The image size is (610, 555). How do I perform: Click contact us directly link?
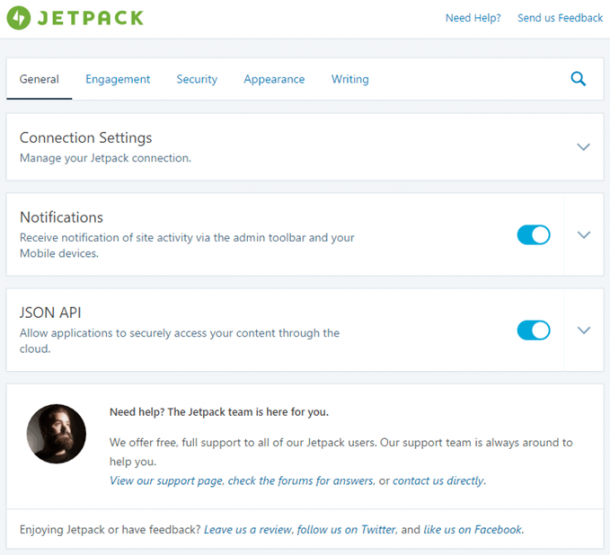point(439,481)
